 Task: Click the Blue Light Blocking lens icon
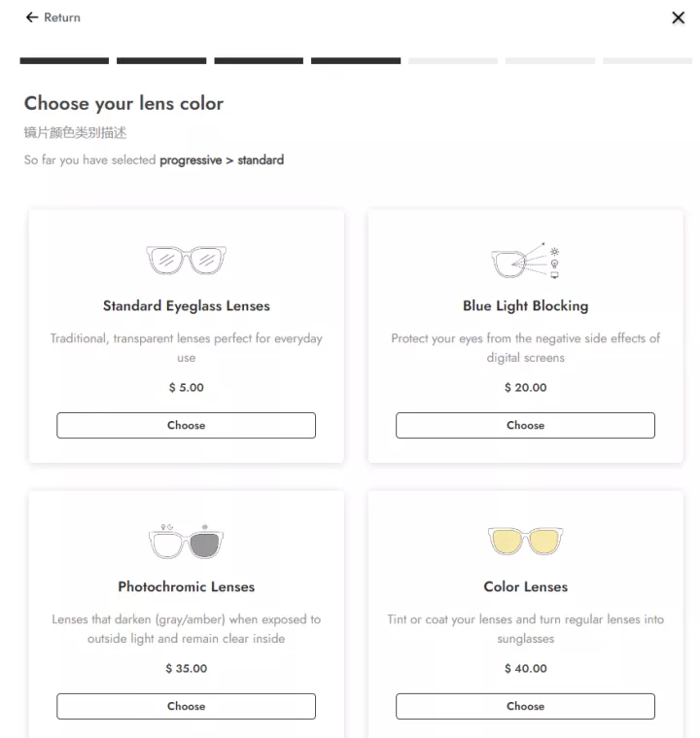click(525, 261)
